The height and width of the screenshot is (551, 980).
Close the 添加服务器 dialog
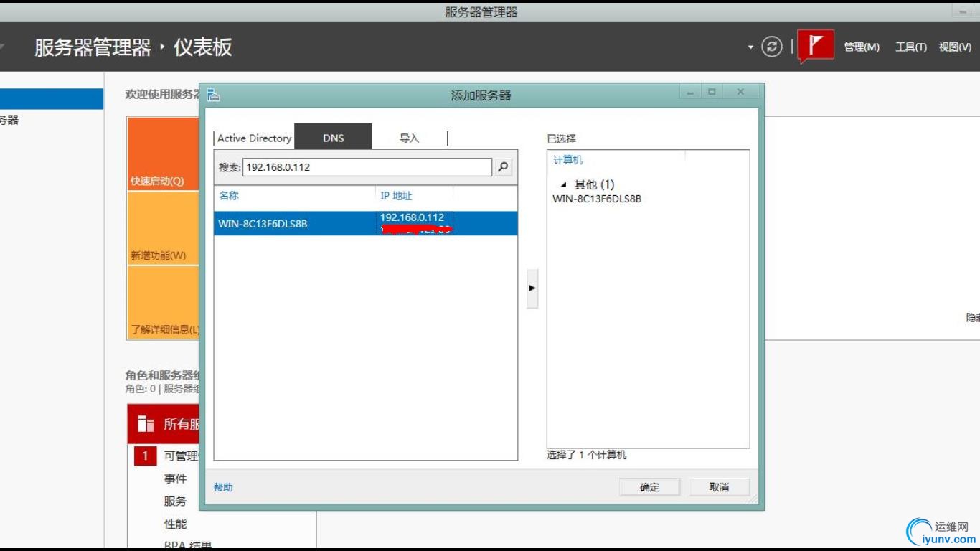[x=740, y=92]
